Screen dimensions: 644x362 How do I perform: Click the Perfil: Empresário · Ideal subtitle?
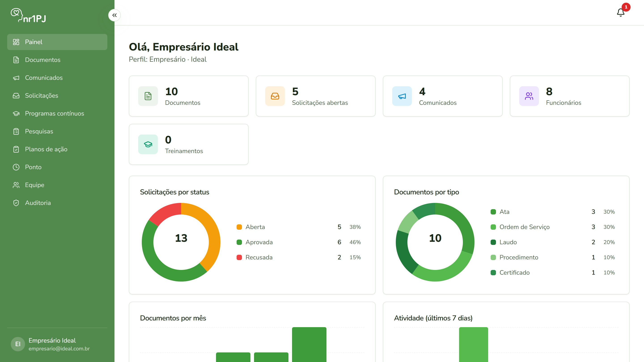[x=167, y=59]
